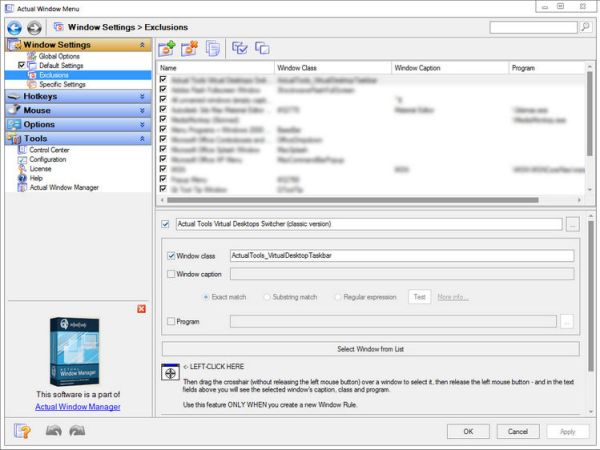
Task: Click the help question-mark icon at bottom
Action: click(x=22, y=431)
